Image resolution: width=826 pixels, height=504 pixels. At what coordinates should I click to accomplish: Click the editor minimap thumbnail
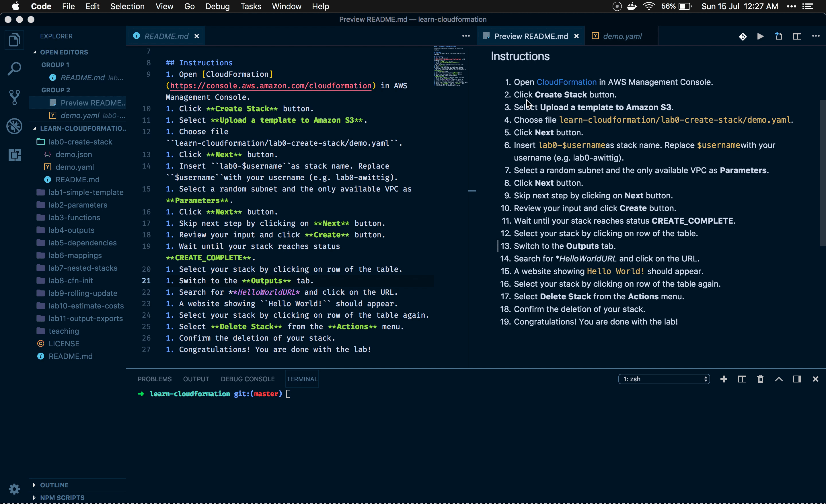(450, 66)
